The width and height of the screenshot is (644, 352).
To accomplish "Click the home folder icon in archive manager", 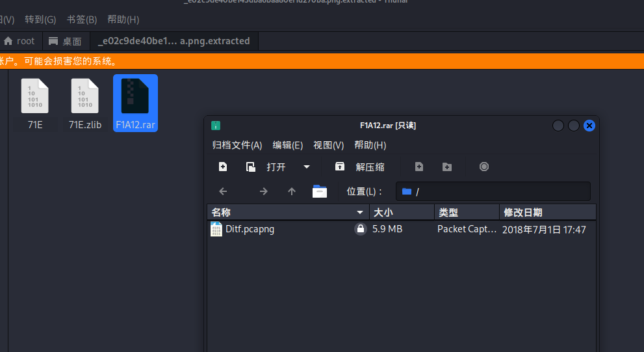I will 320,191.
